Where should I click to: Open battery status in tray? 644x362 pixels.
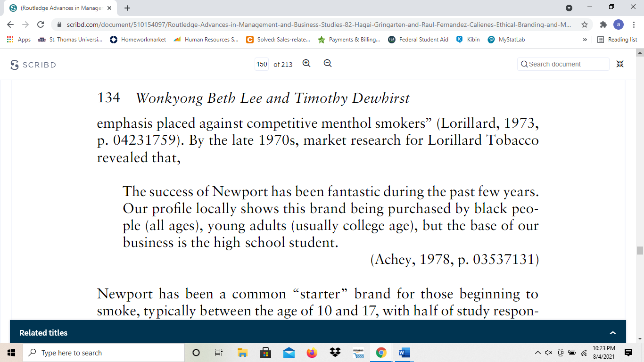[572, 353]
